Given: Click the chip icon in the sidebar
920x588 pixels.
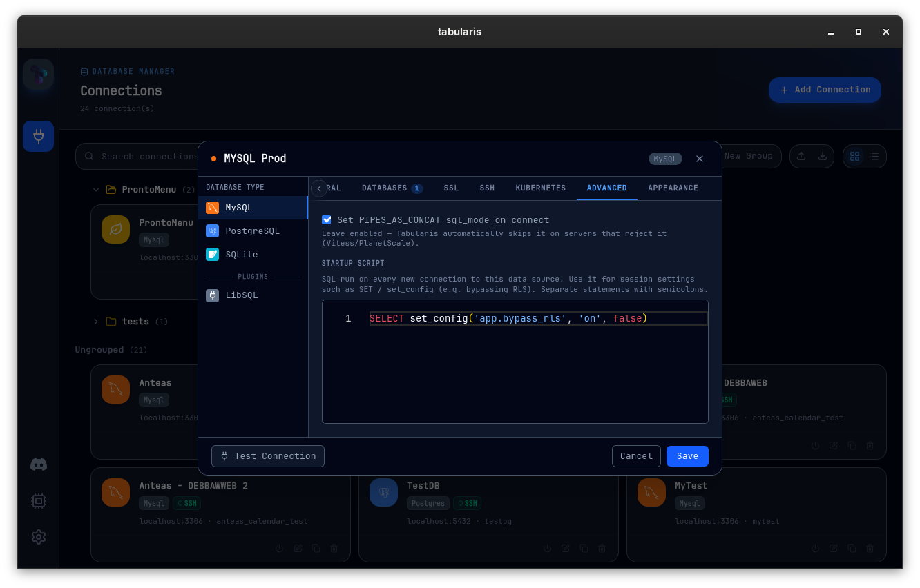Looking at the screenshot, I should pyautogui.click(x=39, y=501).
